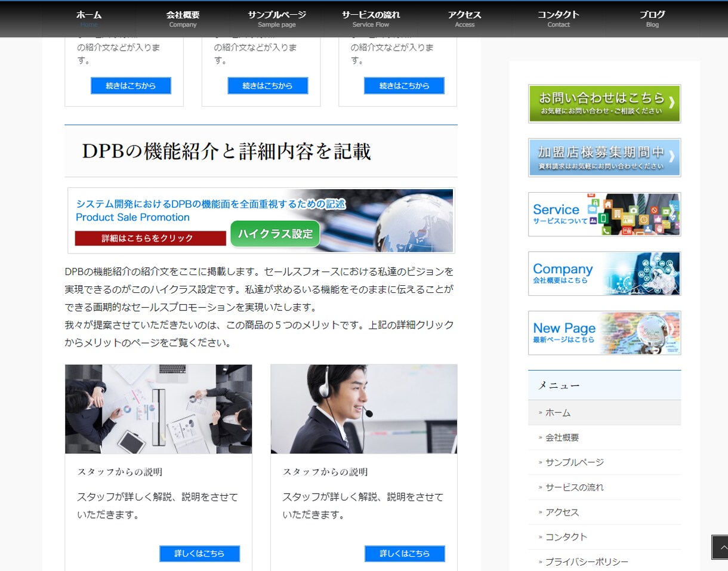Click the headset operator photo
Screen dimensions: 728x571
364,409
